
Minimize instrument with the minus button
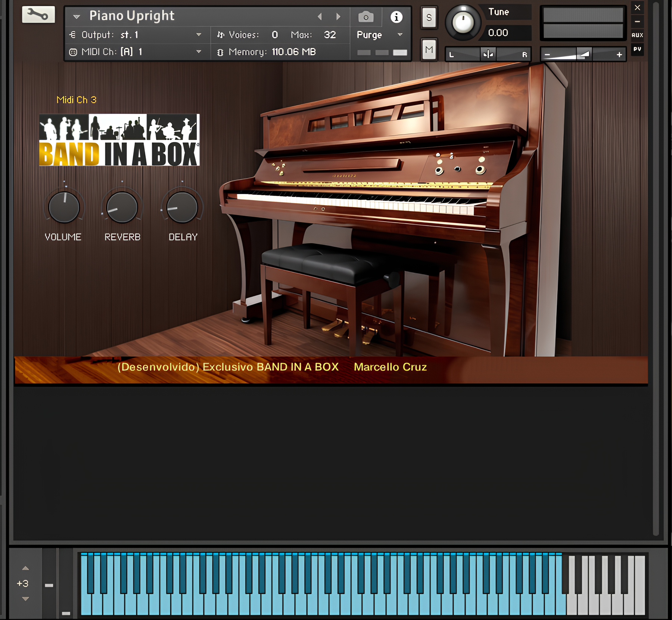pos(637,22)
